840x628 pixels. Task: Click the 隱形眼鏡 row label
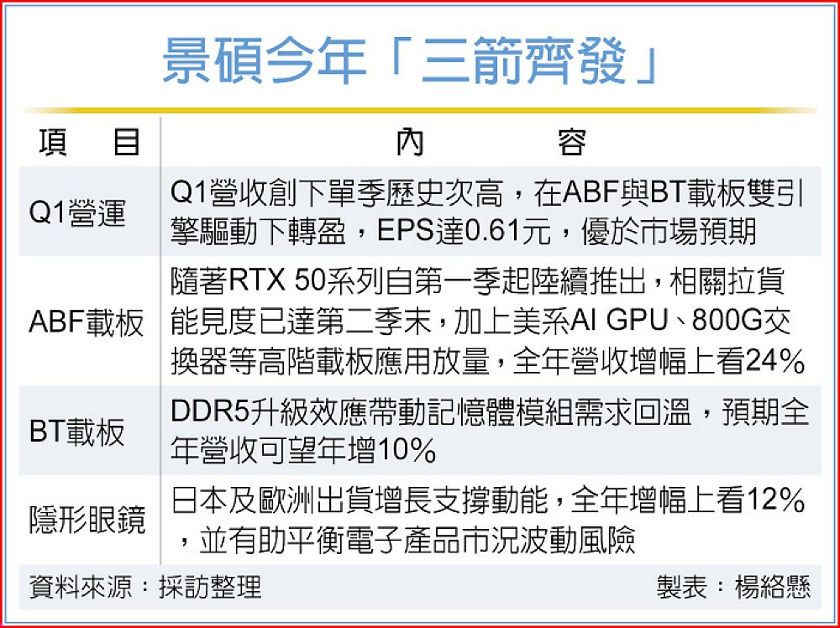[87, 520]
